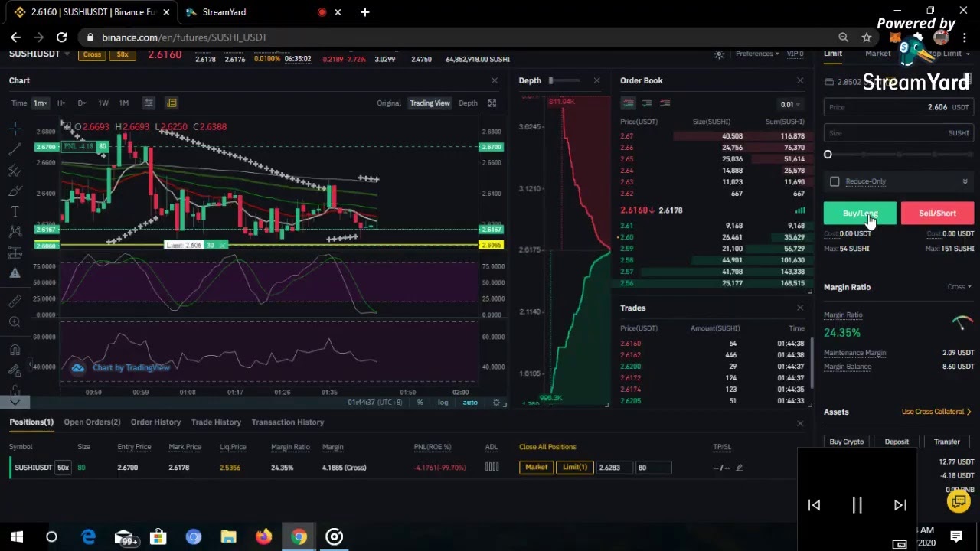This screenshot has height=551, width=980.
Task: Open Firefox from the taskbar
Action: click(x=263, y=536)
